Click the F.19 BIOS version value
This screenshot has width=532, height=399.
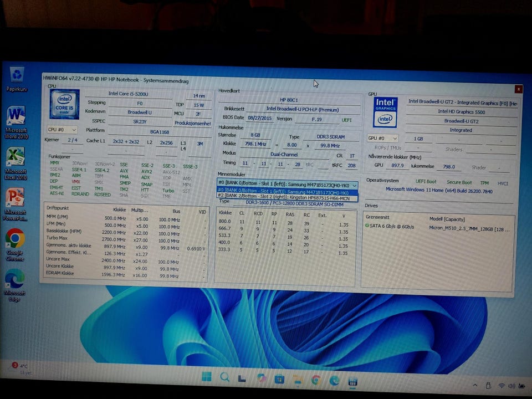pos(316,119)
